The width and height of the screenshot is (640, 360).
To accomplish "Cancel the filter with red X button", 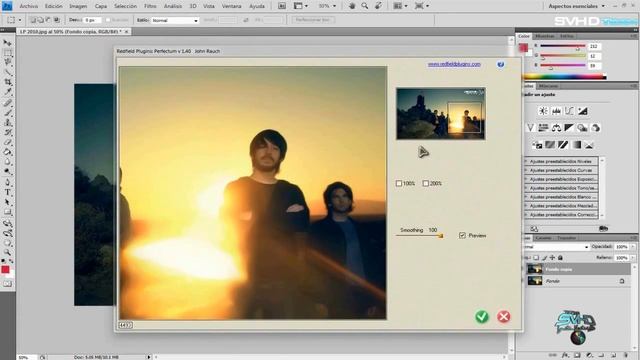I will (x=504, y=317).
